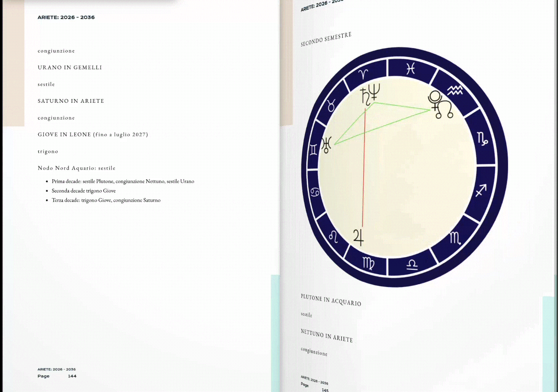The height and width of the screenshot is (392, 558).
Task: Select the Cancer glyph on the chart ring
Action: pos(315,192)
